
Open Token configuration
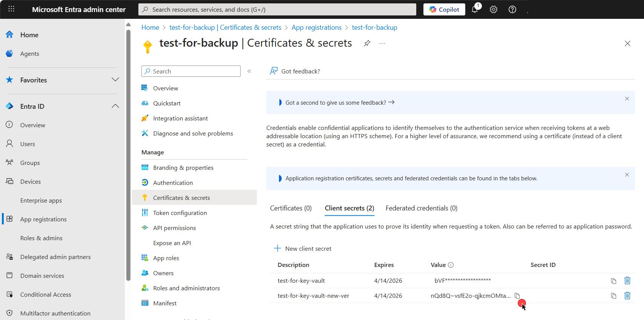click(x=180, y=213)
